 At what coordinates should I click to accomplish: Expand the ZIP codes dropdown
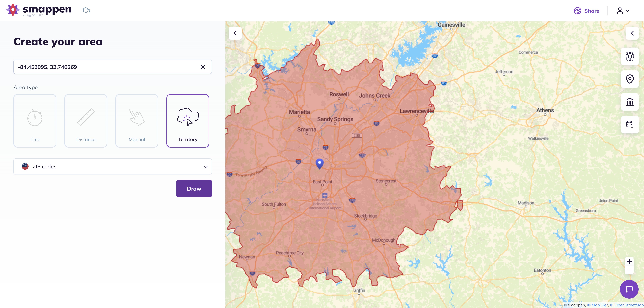[113, 167]
